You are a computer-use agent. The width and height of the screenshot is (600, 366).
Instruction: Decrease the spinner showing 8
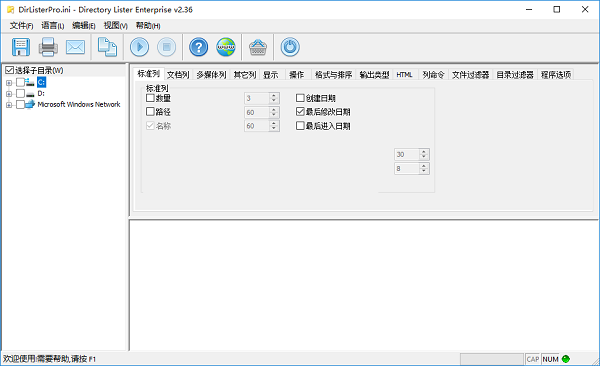(424, 171)
